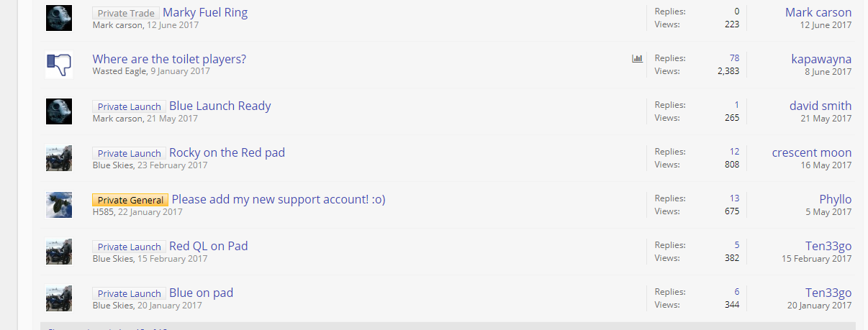The image size is (868, 330).
Task: Open 'Please add my new support account!' thread
Action: (279, 199)
